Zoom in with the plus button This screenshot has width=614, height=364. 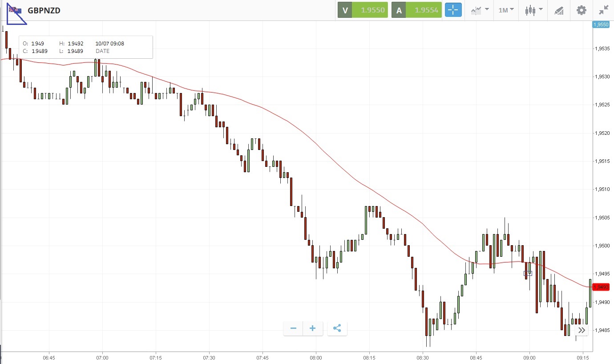(313, 328)
